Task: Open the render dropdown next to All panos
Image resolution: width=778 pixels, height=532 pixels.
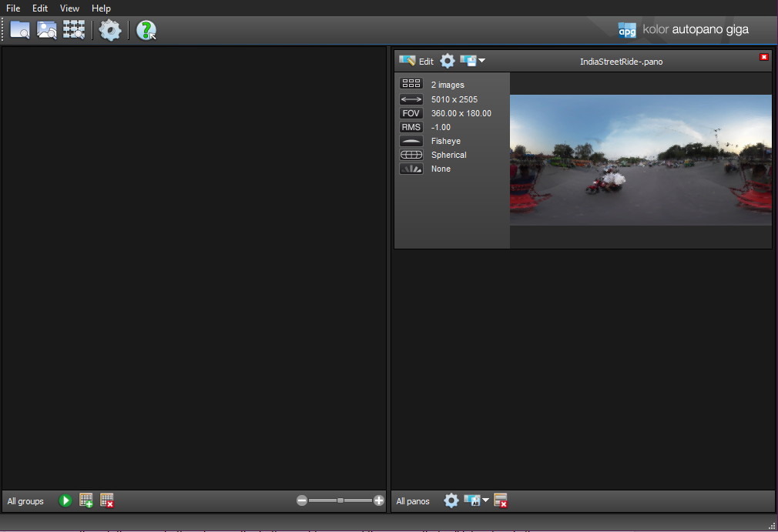Action: click(475, 500)
